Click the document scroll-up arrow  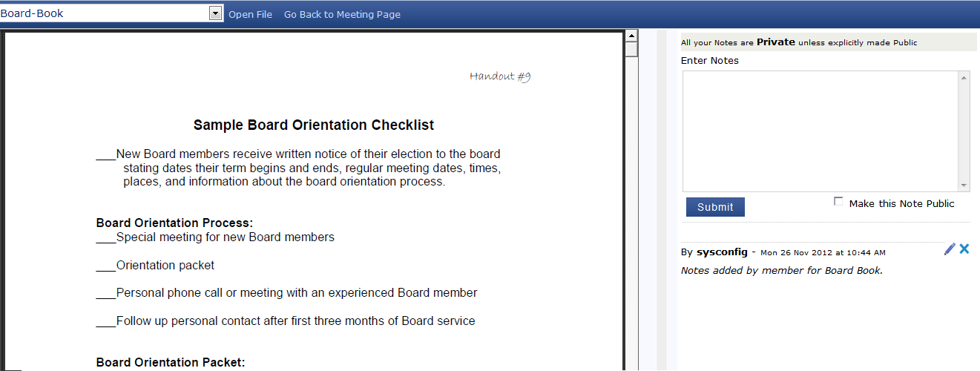point(631,35)
